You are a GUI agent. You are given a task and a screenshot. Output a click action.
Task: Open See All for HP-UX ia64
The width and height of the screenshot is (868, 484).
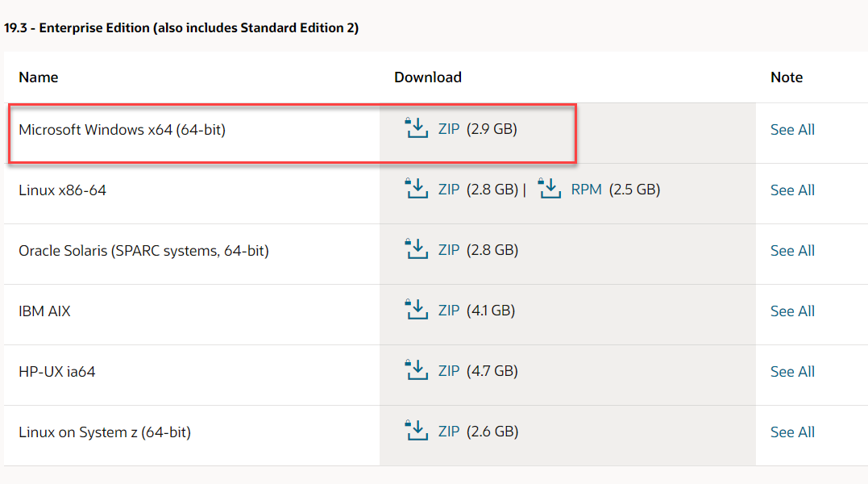[792, 372]
